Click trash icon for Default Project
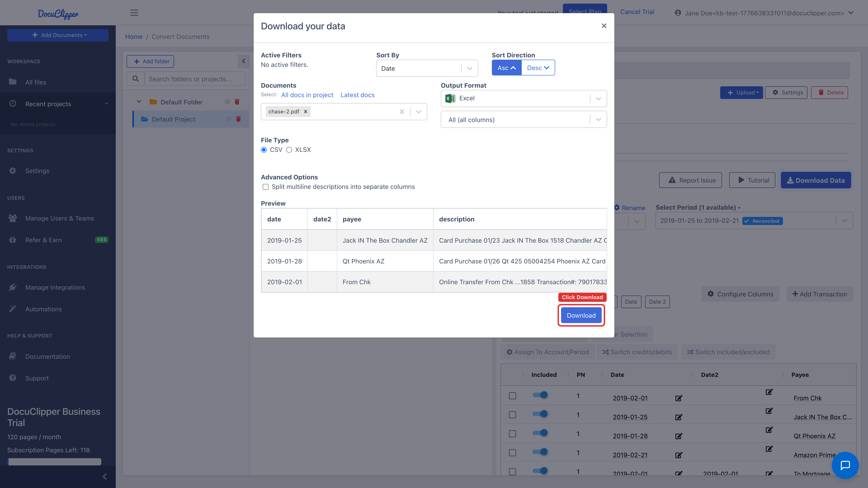Viewport: 868px width, 488px height. pyautogui.click(x=238, y=119)
